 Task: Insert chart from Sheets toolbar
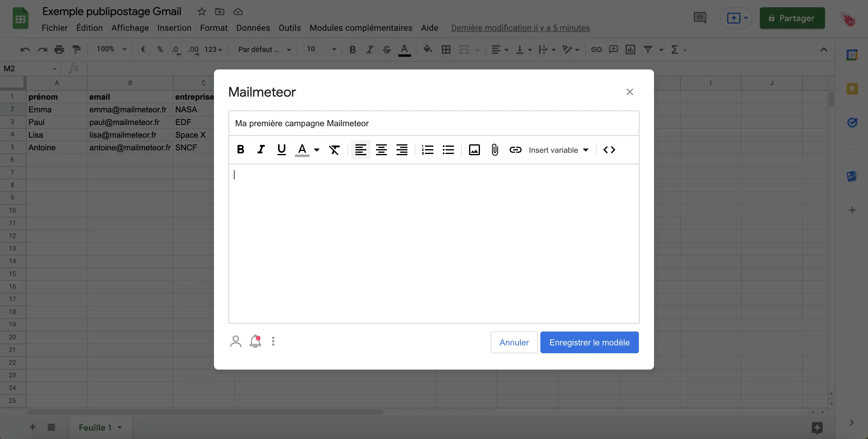pos(630,50)
